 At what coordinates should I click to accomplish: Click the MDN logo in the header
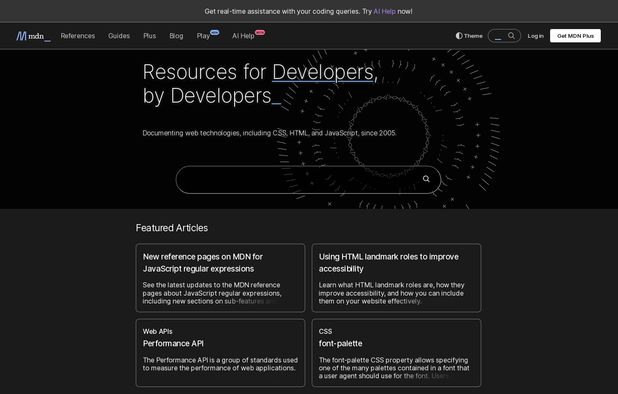pyautogui.click(x=33, y=36)
